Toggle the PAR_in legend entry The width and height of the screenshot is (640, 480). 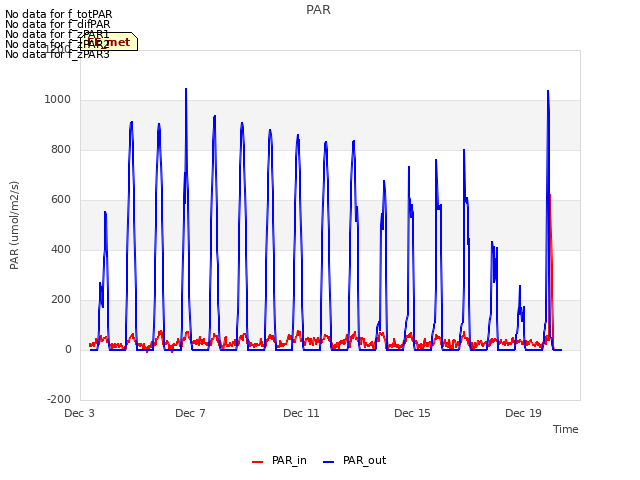[279, 461]
